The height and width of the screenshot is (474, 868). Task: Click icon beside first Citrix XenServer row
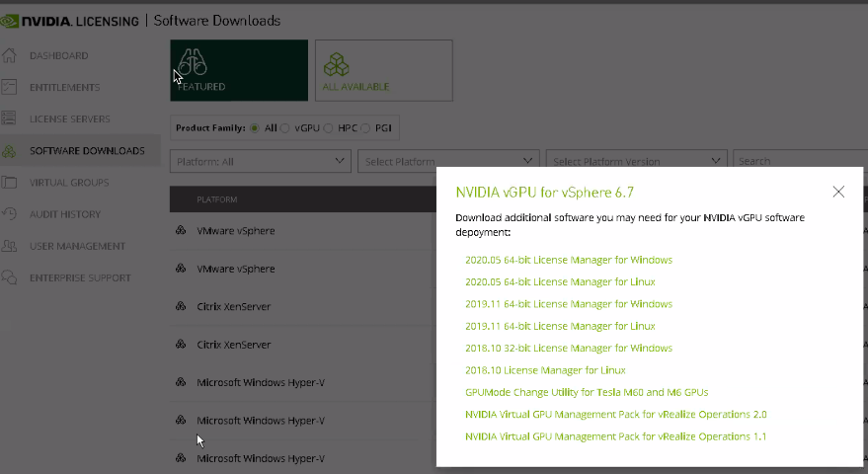click(x=181, y=306)
